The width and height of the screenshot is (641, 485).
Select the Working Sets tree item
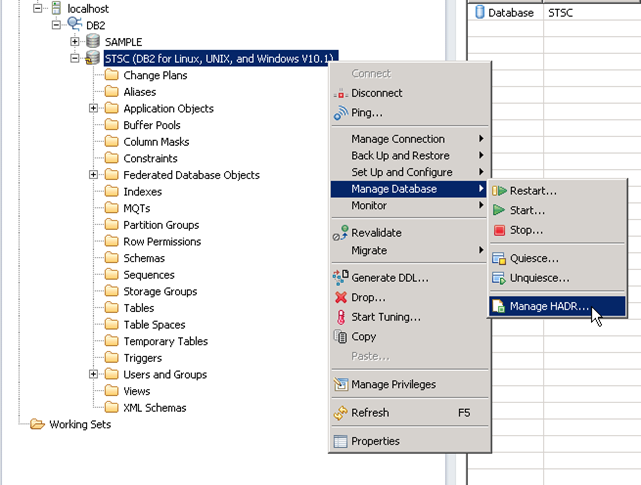pos(79,424)
